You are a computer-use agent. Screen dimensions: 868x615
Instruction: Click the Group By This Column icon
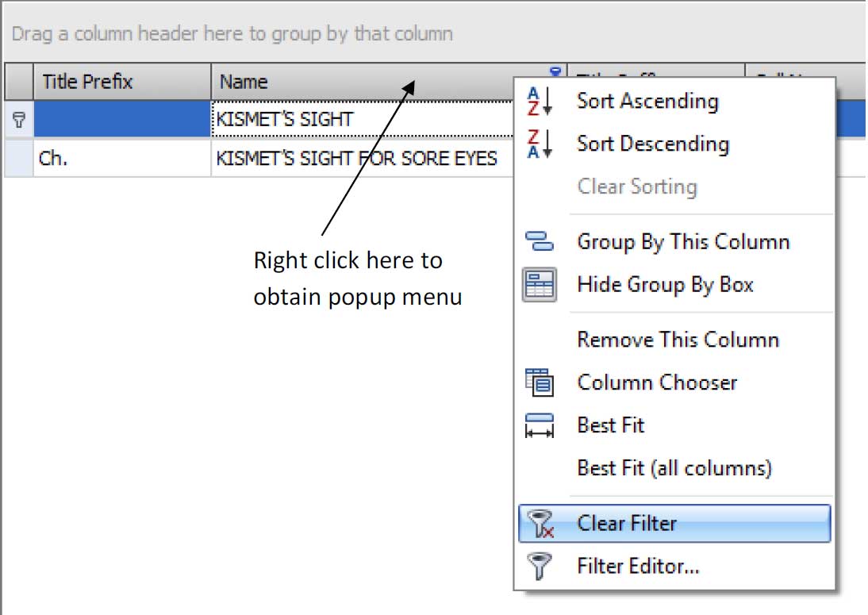(x=540, y=241)
